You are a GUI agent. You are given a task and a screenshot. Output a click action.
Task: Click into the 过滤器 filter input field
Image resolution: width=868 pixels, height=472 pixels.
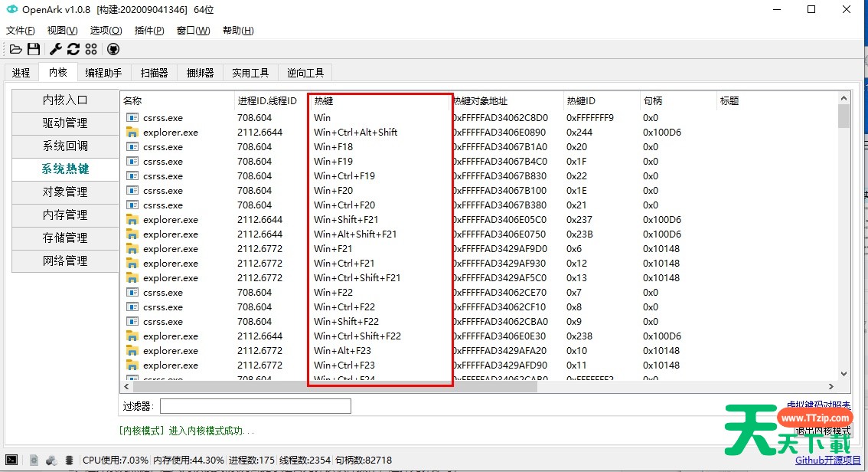[x=255, y=406]
